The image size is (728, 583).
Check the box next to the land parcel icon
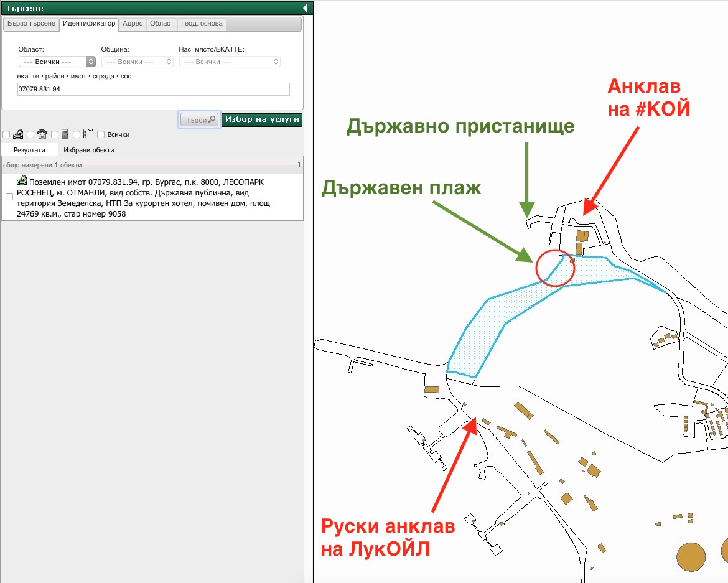point(6,134)
